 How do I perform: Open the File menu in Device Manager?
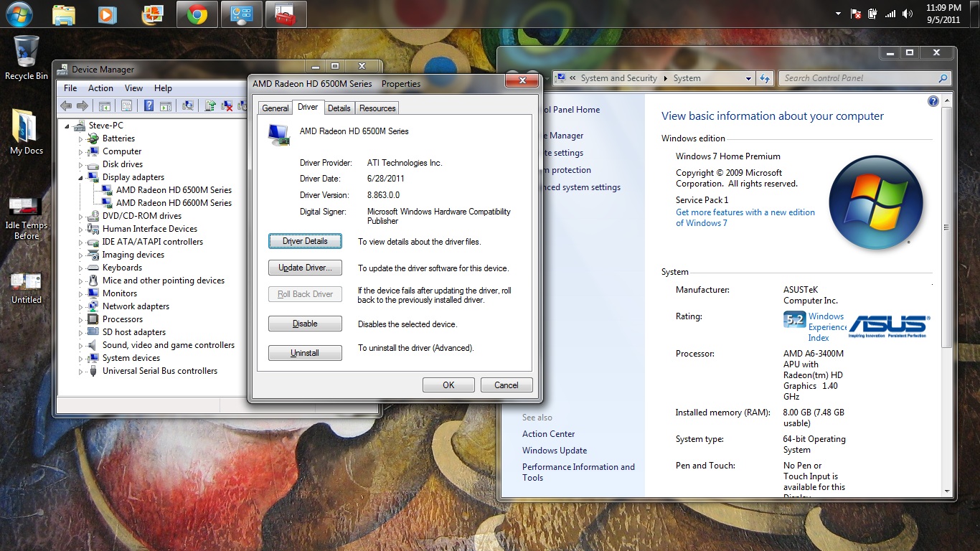point(70,88)
